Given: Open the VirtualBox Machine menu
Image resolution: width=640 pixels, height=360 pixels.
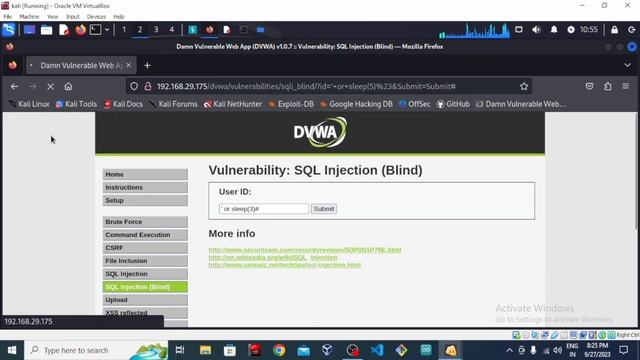Looking at the screenshot, I should pos(29,17).
